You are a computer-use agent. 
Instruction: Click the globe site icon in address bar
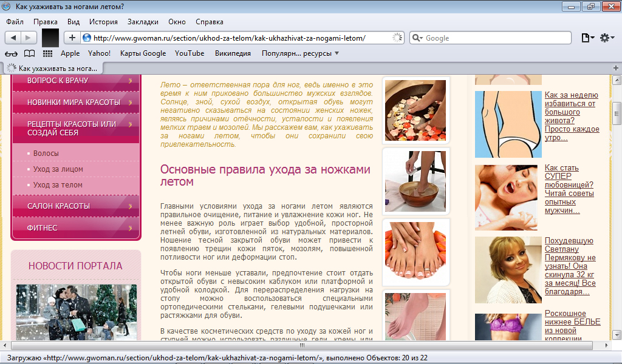[x=86, y=38]
